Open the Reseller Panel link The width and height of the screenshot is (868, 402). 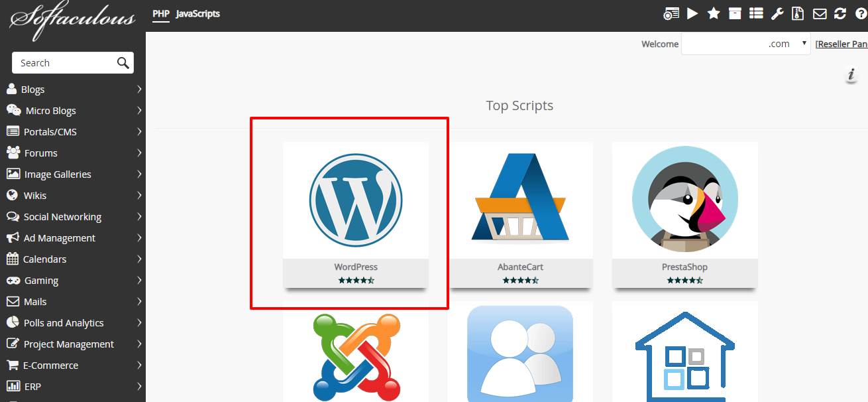pyautogui.click(x=841, y=44)
